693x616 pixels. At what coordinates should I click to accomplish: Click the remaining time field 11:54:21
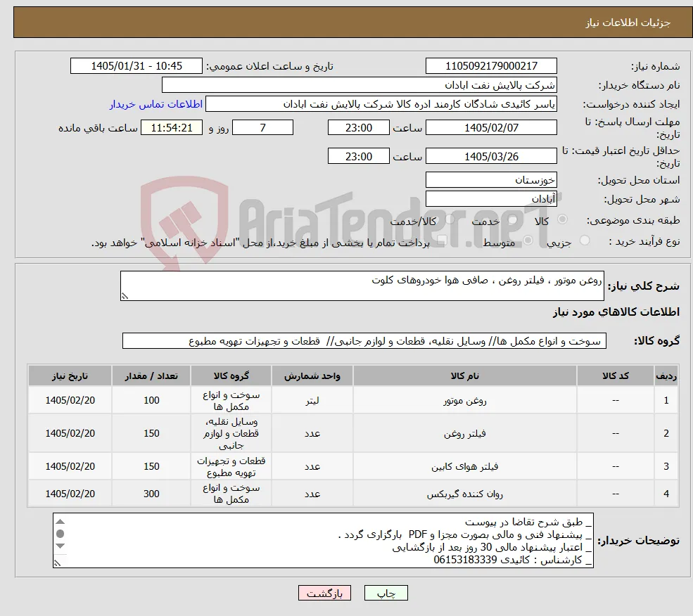coord(172,128)
